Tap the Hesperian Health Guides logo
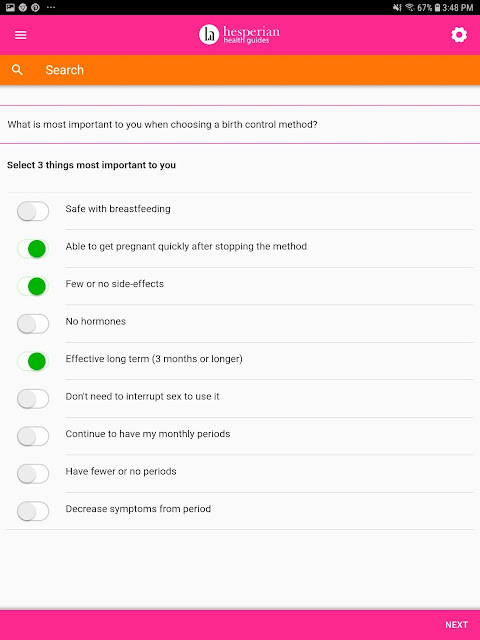The height and width of the screenshot is (640, 480). pyautogui.click(x=239, y=34)
